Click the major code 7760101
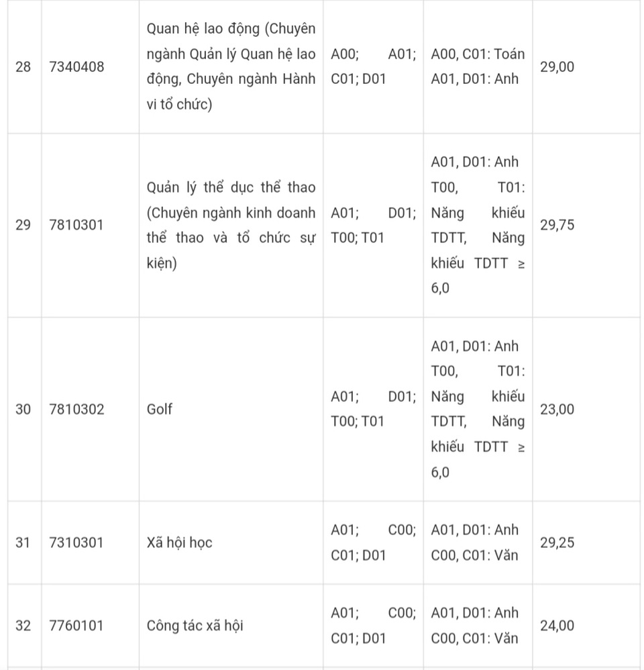This screenshot has width=644, height=670. [x=76, y=625]
